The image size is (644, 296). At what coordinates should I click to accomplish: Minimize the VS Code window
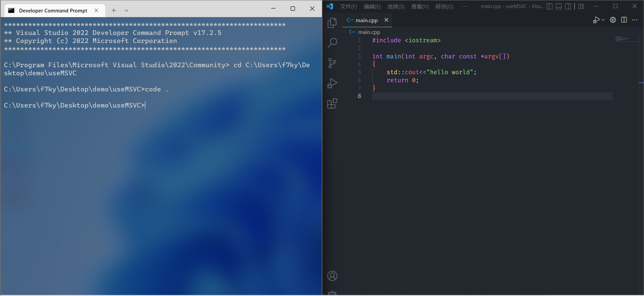tap(596, 6)
